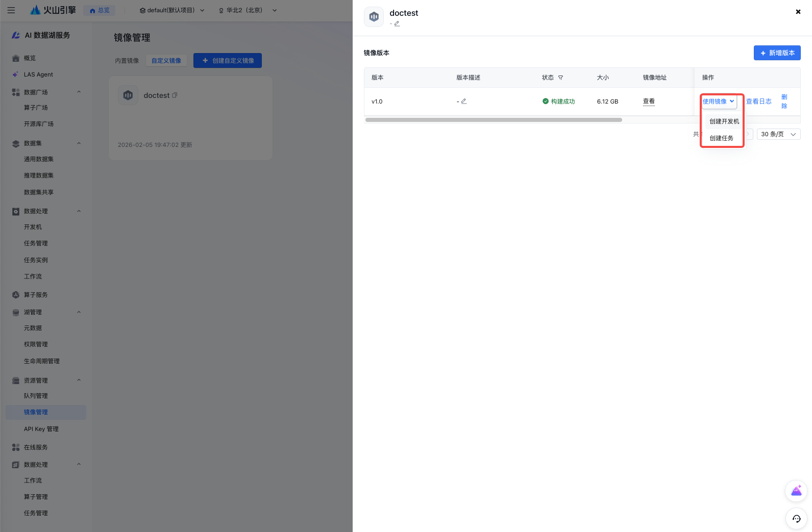The width and height of the screenshot is (812, 532).
Task: Toggle the 使用镜像 dropdown for v1.0
Action: (719, 102)
